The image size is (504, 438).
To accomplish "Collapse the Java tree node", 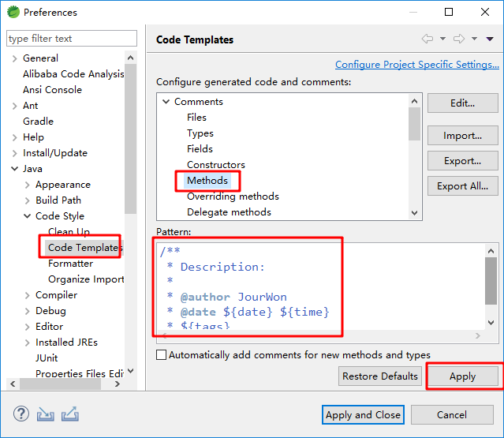I will click(x=14, y=169).
